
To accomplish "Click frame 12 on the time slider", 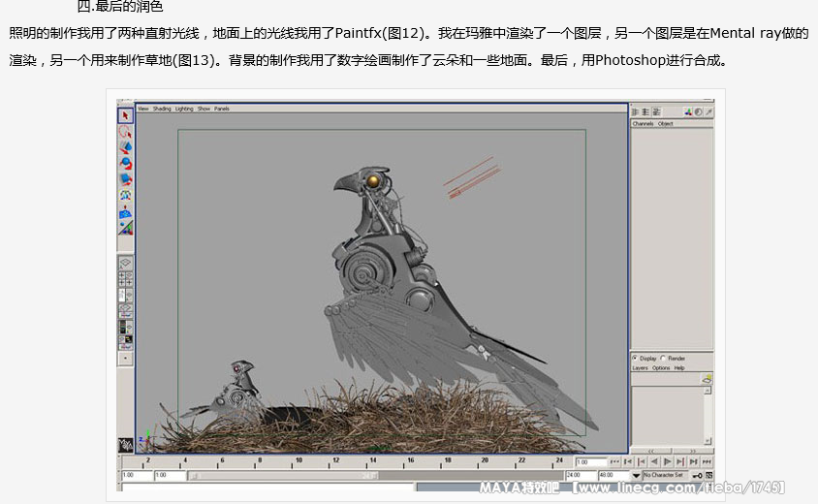I will (x=335, y=461).
